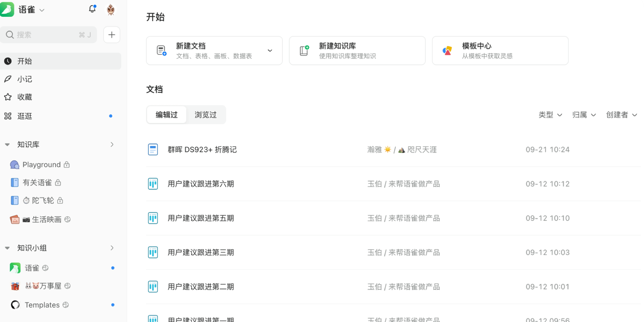Open the 模板中心 card

pos(500,50)
